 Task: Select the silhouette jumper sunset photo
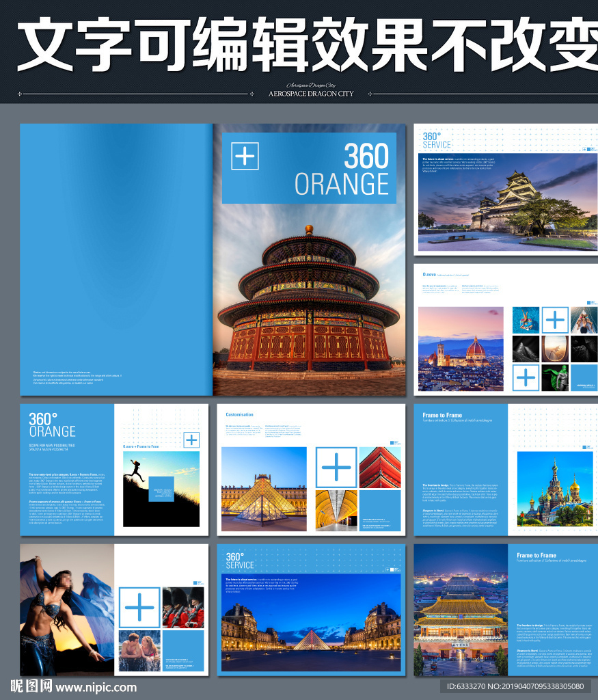pyautogui.click(x=161, y=489)
